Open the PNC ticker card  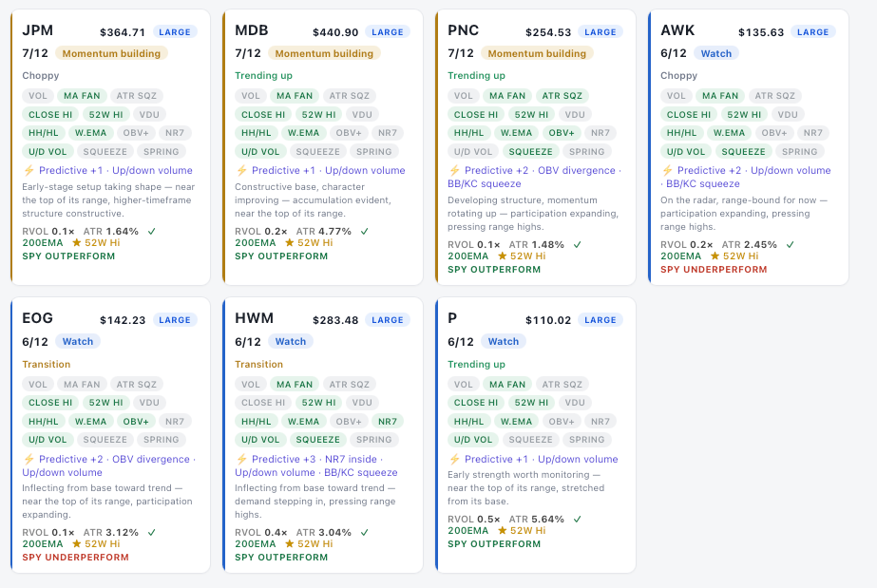(536, 147)
